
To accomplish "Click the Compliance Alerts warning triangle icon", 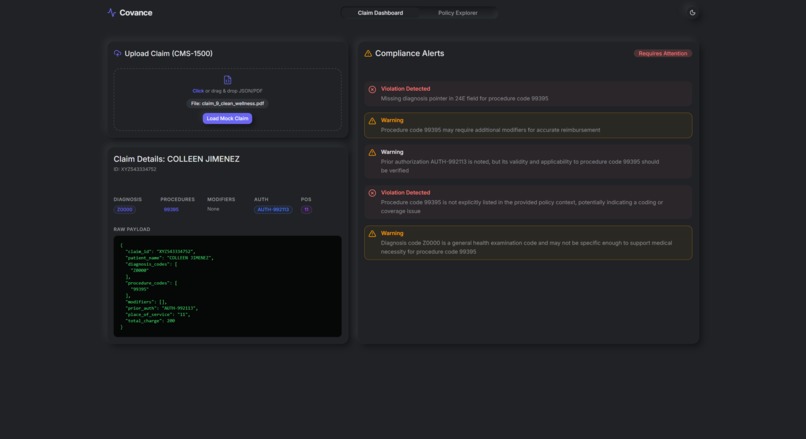I will 368,53.
